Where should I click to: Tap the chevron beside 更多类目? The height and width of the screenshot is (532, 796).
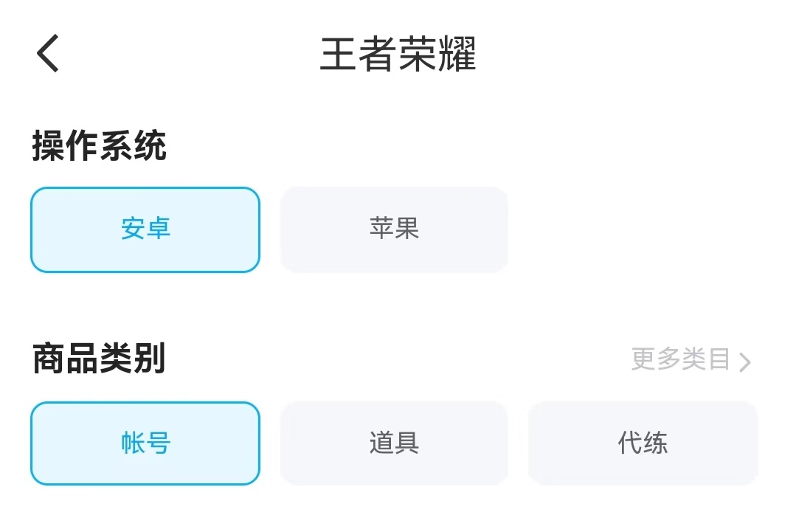tap(744, 362)
